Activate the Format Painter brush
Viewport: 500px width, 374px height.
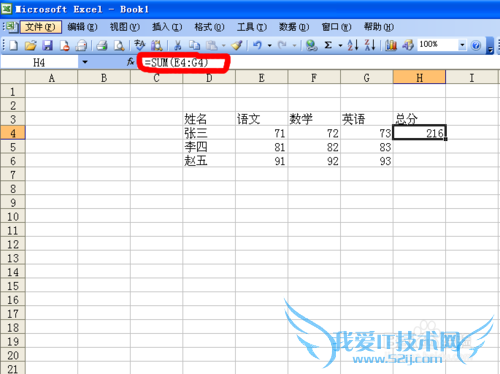[x=237, y=45]
